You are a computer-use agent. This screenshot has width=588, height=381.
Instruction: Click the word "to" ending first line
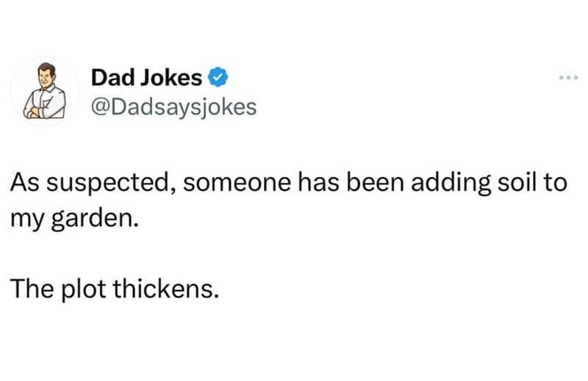point(553,184)
